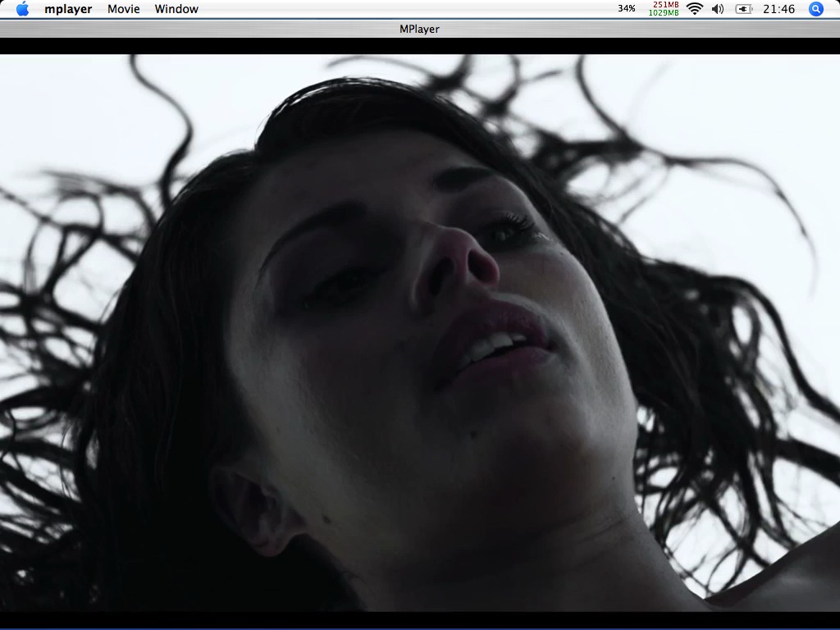The image size is (840, 630).
Task: Open the Window menu
Action: point(176,9)
